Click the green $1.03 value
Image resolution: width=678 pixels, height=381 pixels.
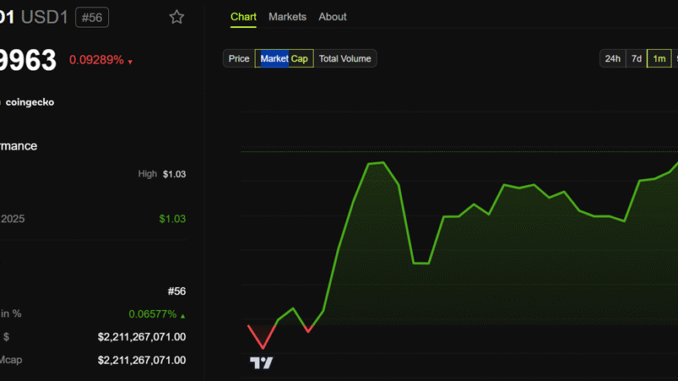(173, 219)
